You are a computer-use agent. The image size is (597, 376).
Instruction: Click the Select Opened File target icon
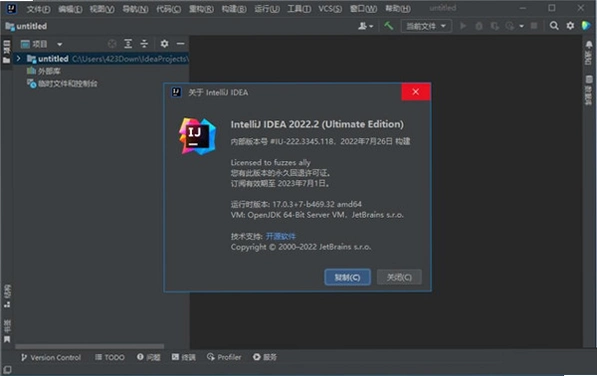pos(112,44)
